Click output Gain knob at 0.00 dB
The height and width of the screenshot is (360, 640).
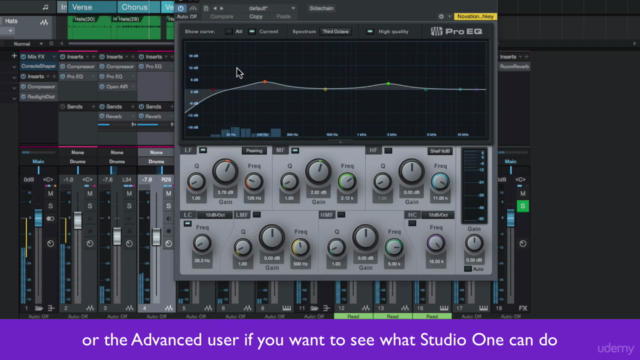click(474, 243)
